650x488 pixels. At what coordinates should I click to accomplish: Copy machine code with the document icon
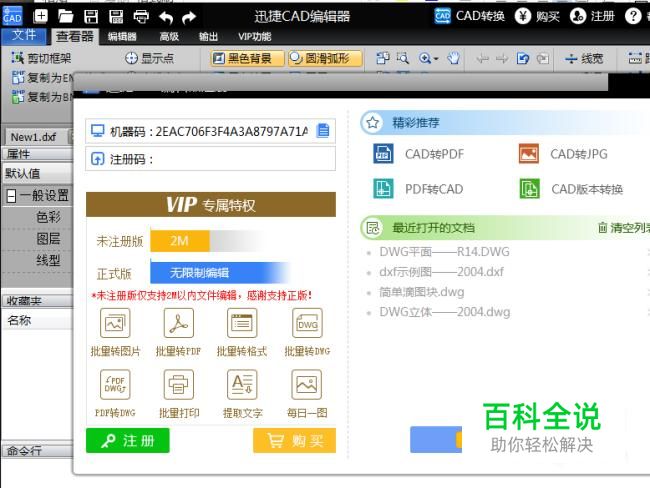323,131
